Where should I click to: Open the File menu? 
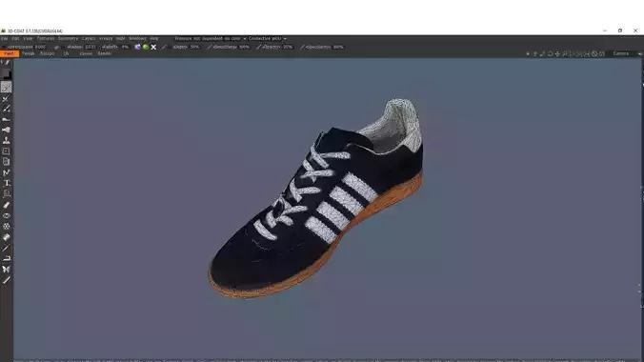coord(4,39)
